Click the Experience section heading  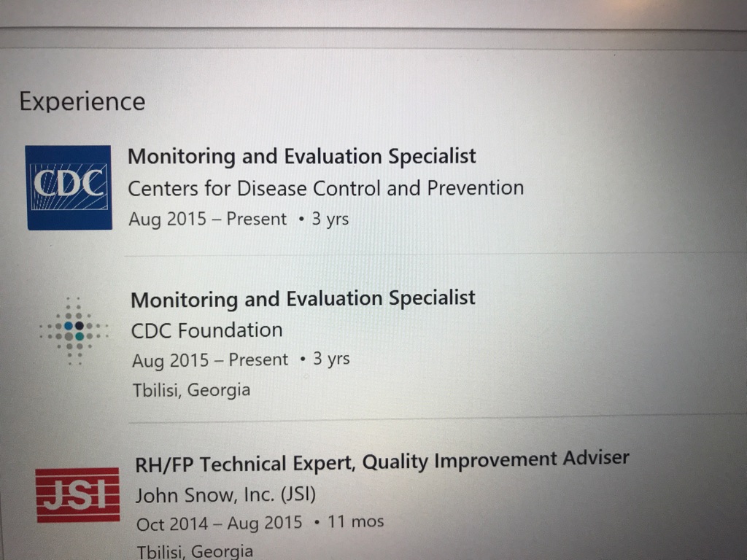pyautogui.click(x=82, y=101)
